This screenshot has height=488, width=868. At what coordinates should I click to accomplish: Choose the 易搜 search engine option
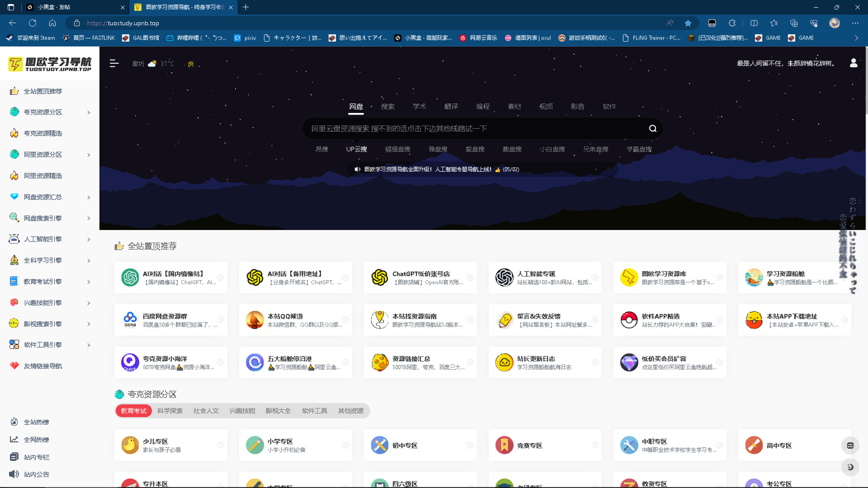tap(321, 149)
